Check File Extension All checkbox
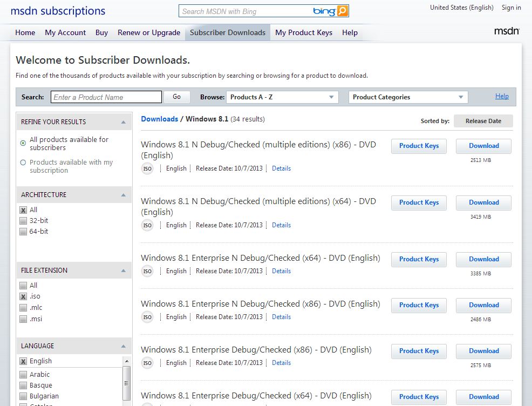 tap(23, 286)
